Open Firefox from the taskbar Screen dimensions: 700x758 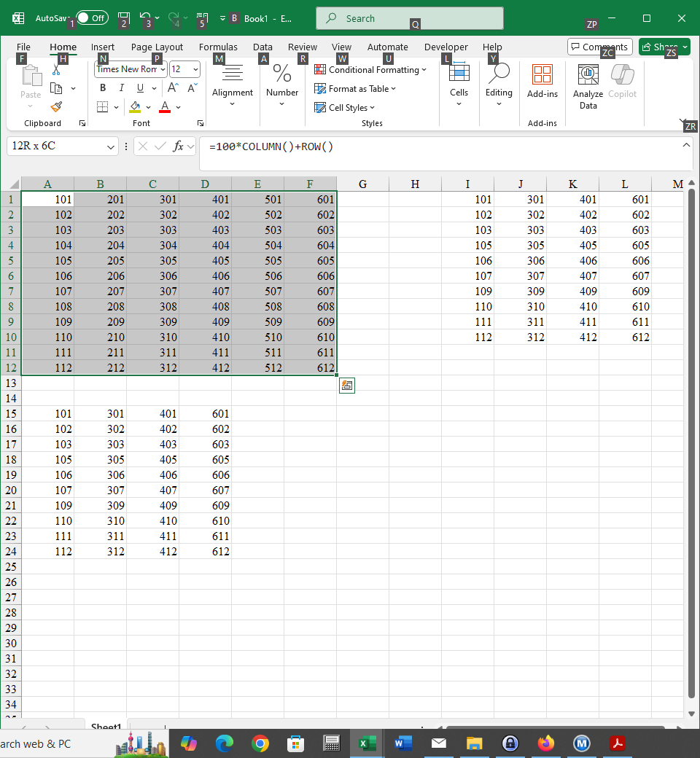click(x=546, y=743)
